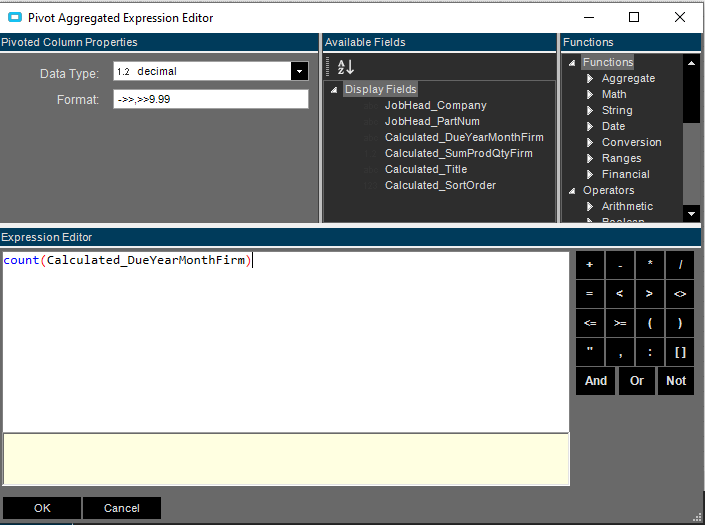The width and height of the screenshot is (705, 525).
Task: Insert the greater than operator
Action: pos(650,294)
